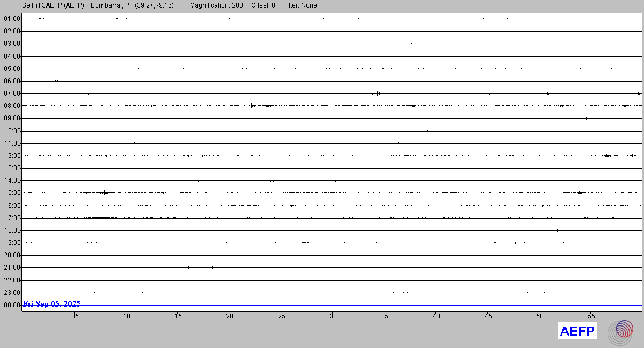Click the Offset: 0 header label

pos(263,5)
